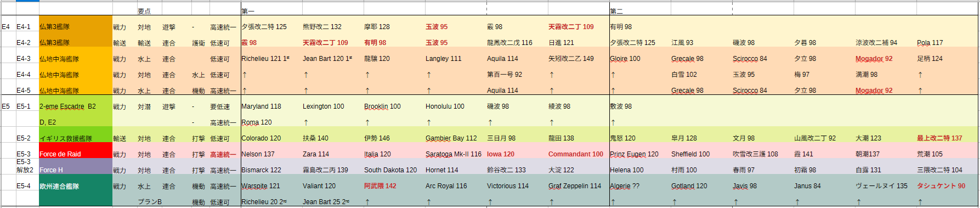Select the Commandant 100 cell
The image size is (980, 208).
(578, 154)
